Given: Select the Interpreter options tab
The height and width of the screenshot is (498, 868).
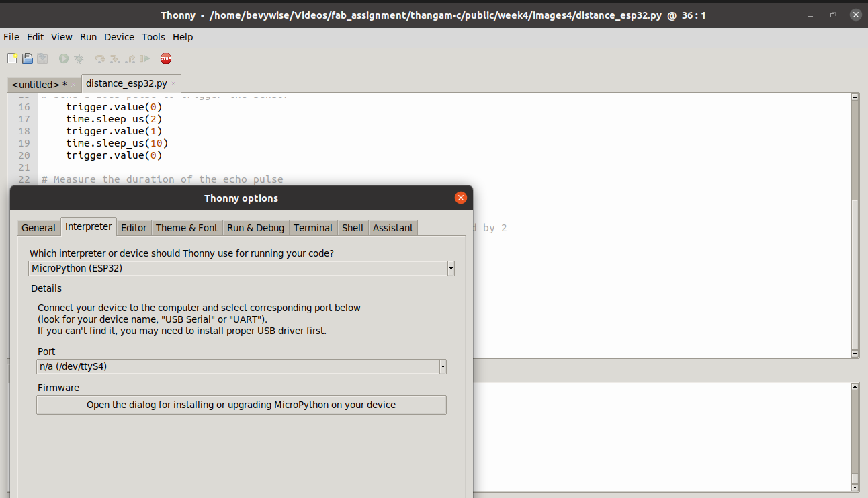Looking at the screenshot, I should (89, 226).
